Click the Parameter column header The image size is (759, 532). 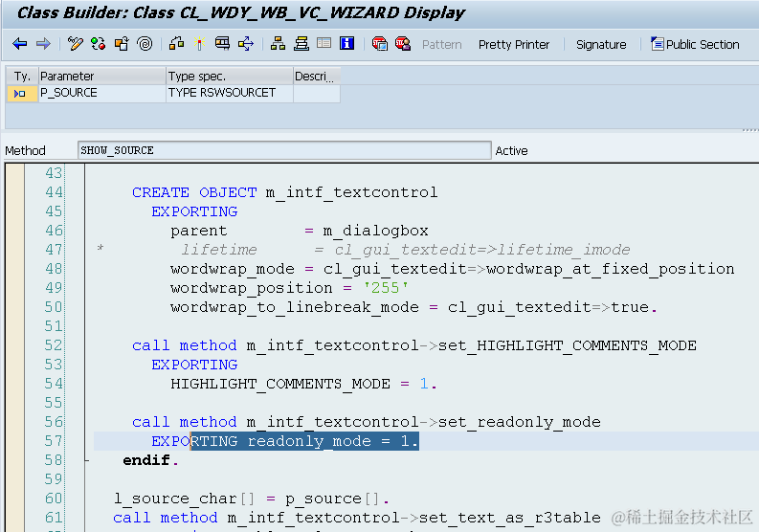pos(101,77)
